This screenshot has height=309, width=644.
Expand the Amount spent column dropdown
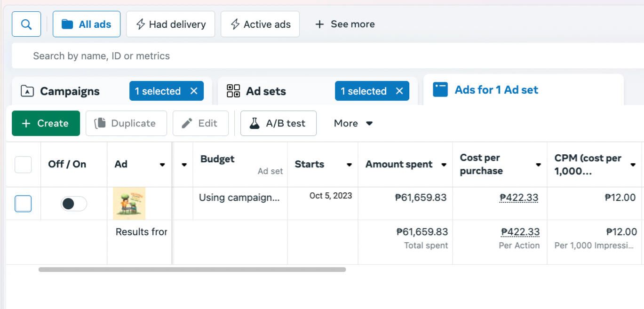tap(444, 165)
